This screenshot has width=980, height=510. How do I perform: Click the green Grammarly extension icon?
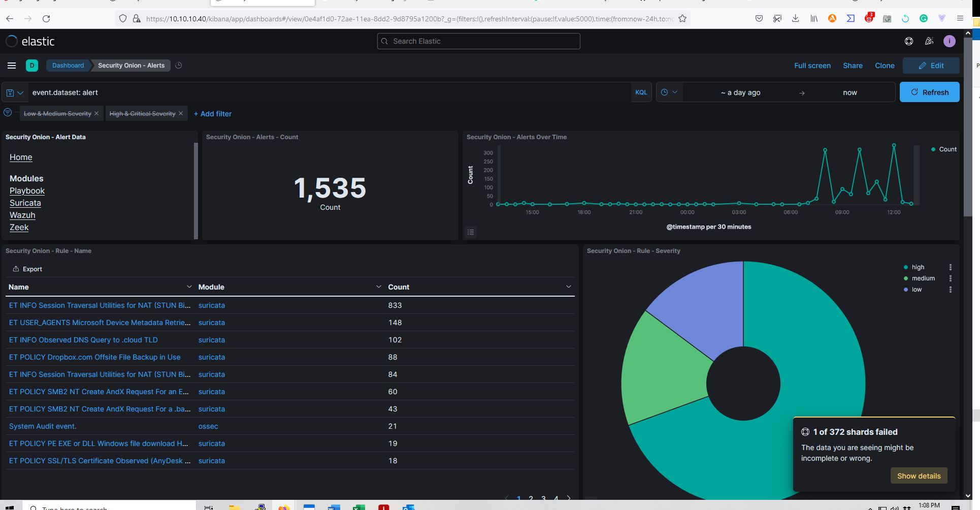(924, 18)
